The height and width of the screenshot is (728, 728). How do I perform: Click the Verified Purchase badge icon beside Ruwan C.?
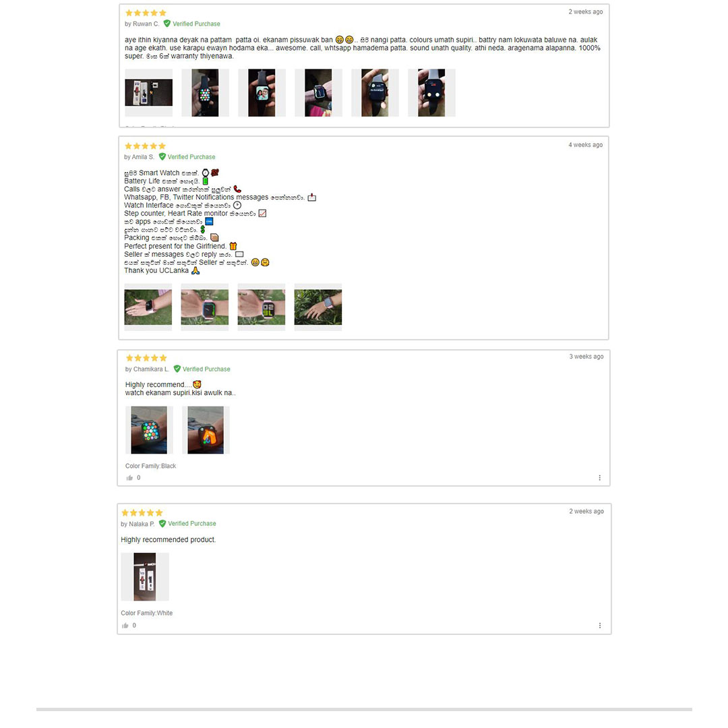click(167, 23)
